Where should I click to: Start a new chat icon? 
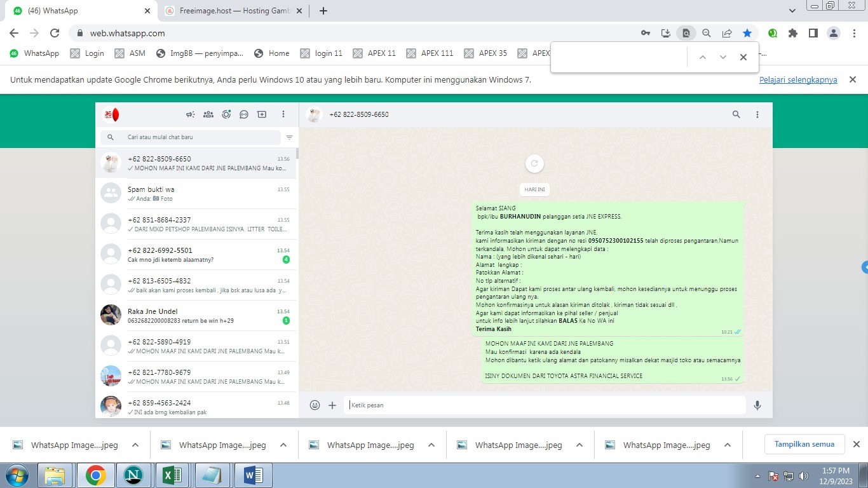coord(262,114)
